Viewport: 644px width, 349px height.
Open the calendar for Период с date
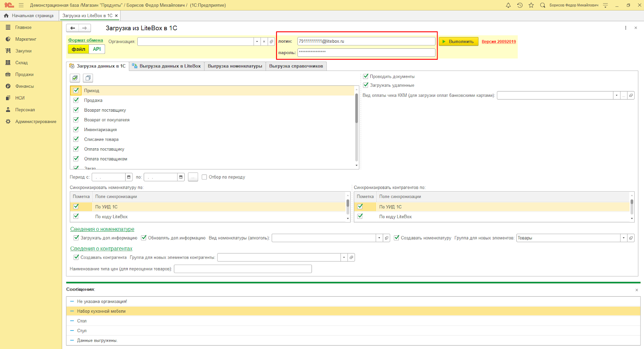pyautogui.click(x=129, y=177)
